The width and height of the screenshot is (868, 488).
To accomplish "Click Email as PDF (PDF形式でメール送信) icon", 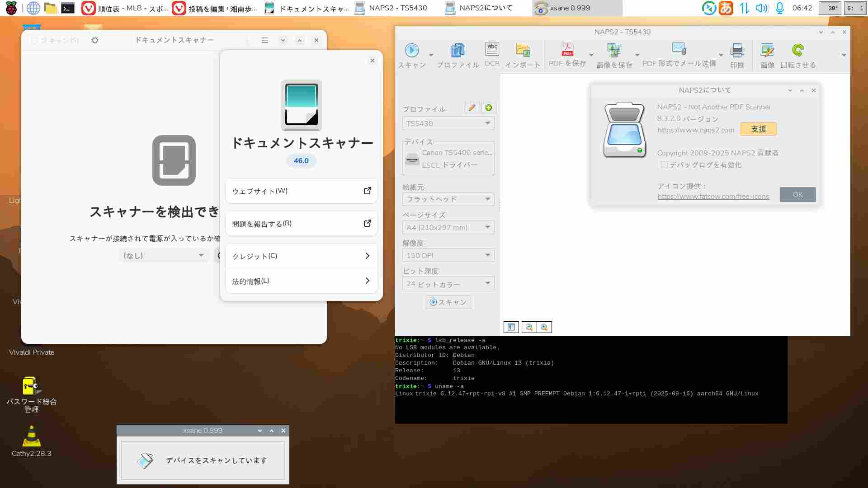I will click(679, 55).
